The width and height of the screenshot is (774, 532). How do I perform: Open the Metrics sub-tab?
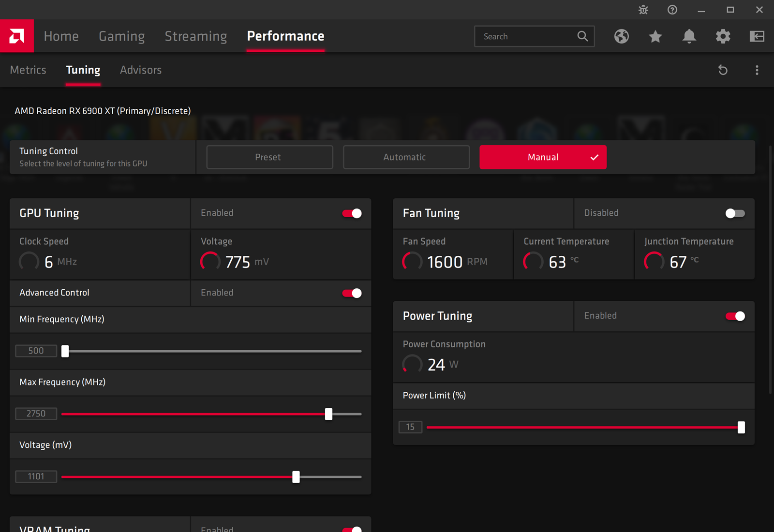coord(28,70)
